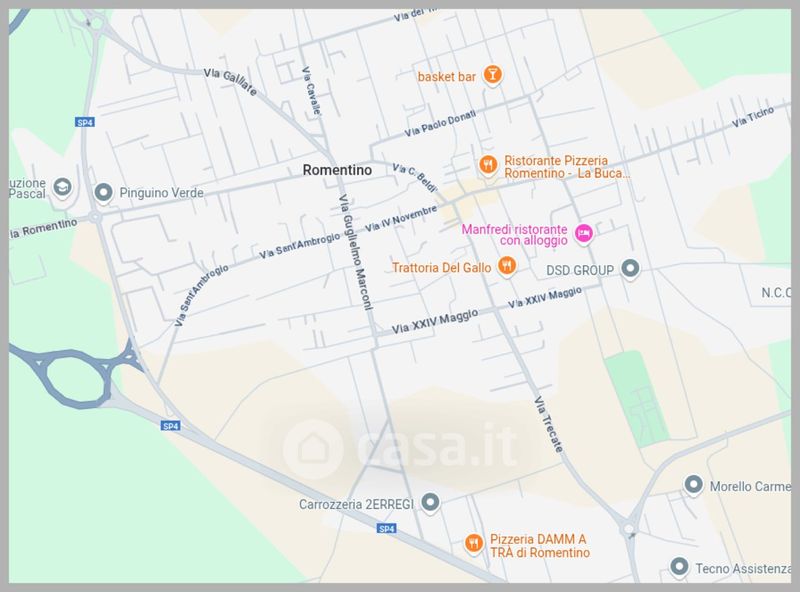Open the Pinguino Verde text label

pos(161,193)
